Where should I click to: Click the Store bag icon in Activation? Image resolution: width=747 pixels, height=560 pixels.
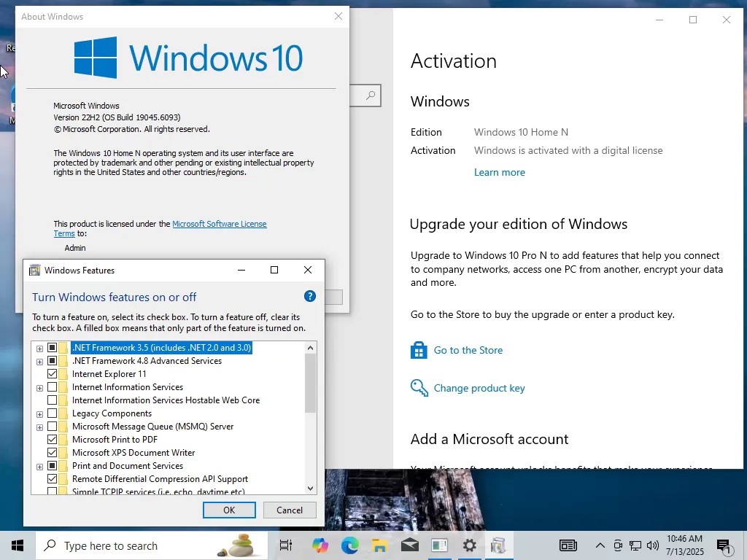coord(419,350)
